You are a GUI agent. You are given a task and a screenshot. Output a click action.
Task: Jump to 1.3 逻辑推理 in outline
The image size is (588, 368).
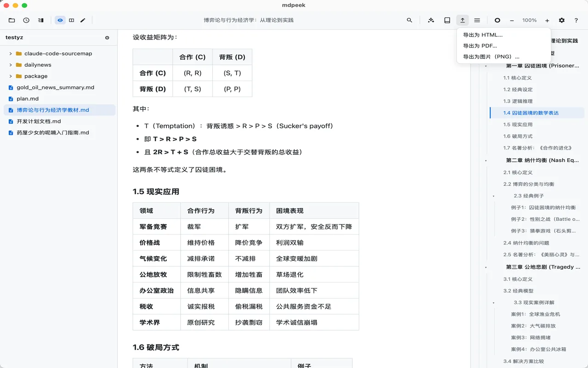518,101
